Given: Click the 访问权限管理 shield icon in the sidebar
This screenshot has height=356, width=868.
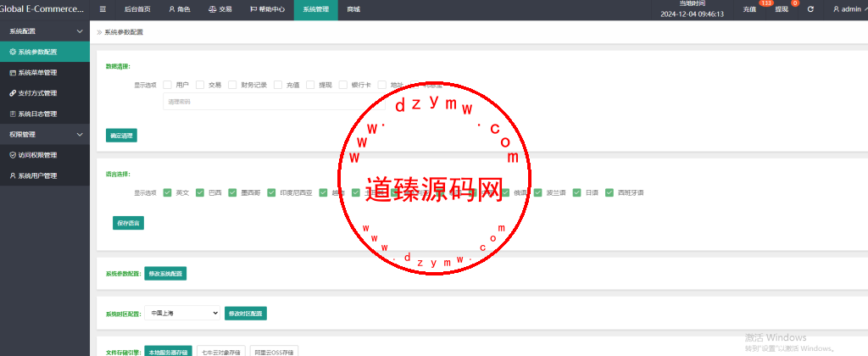Looking at the screenshot, I should click(13, 155).
